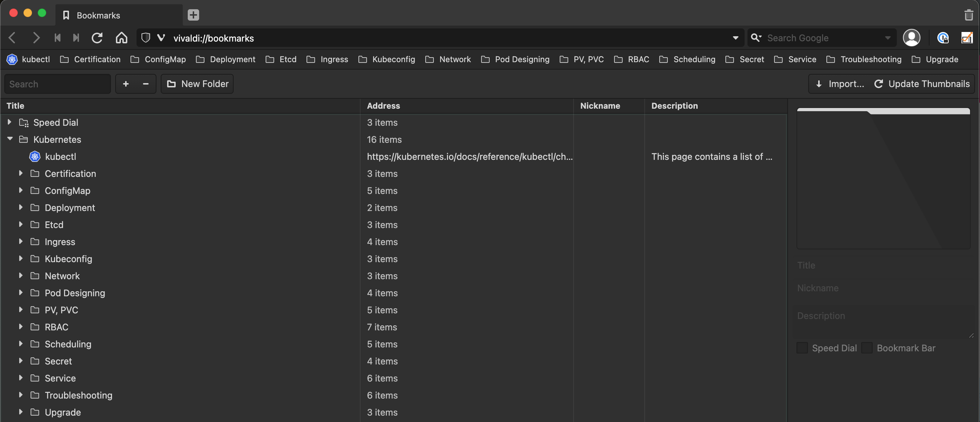Click the add bookmark plus button
This screenshot has height=422, width=980.
click(126, 84)
